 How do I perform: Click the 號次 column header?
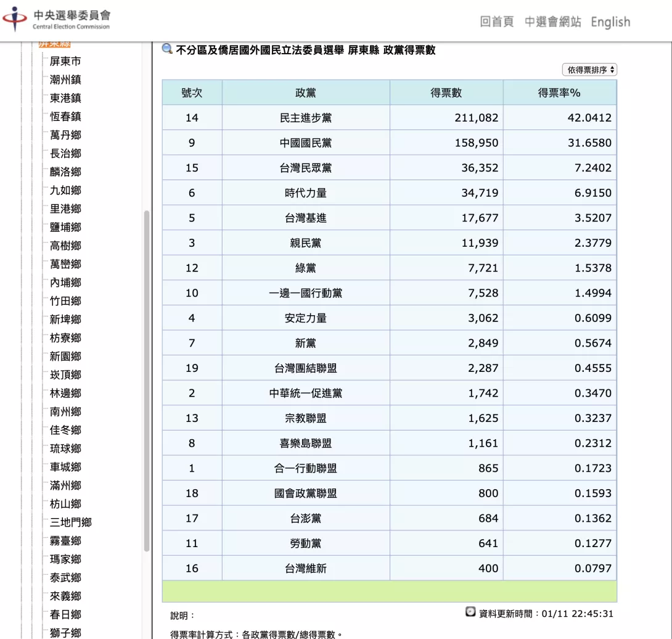[192, 93]
